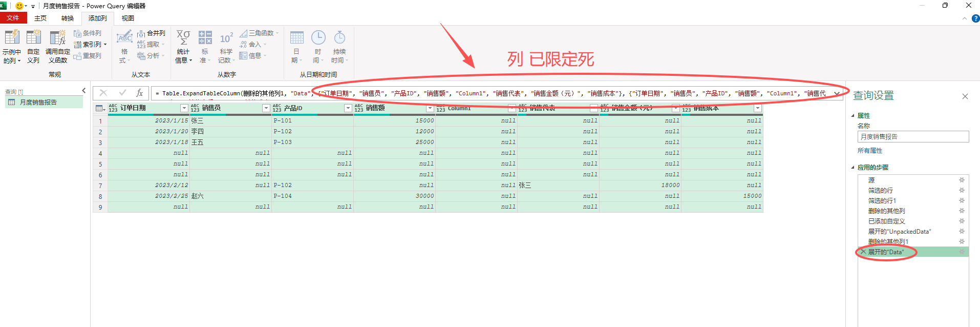Click the 所有属性 link
Viewport: 980px width, 327px height.
870,151
